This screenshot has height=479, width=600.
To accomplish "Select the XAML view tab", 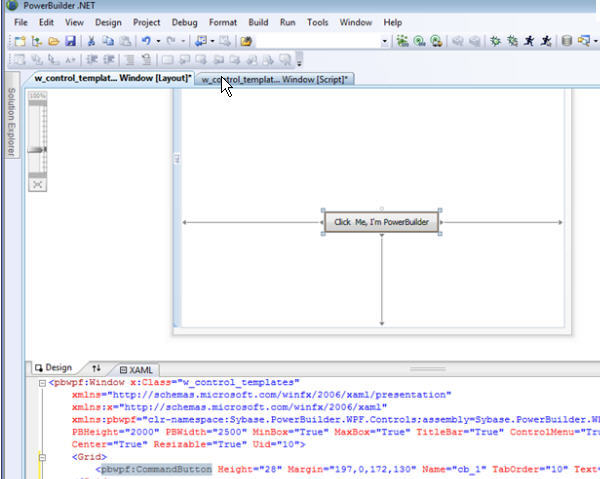I will click(x=136, y=370).
